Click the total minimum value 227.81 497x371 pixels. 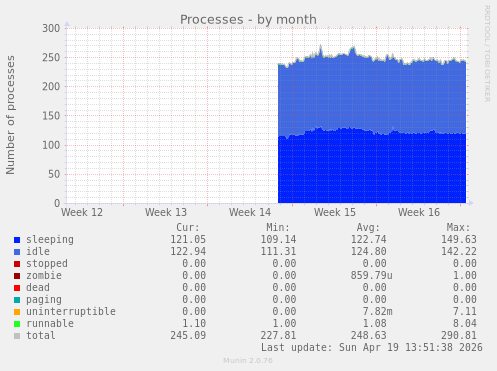pyautogui.click(x=278, y=336)
